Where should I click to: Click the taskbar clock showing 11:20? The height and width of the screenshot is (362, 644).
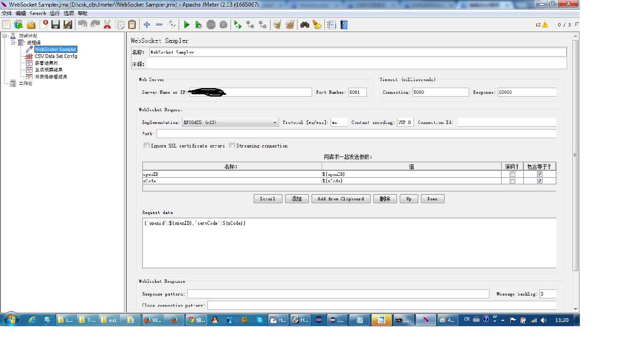(x=561, y=320)
